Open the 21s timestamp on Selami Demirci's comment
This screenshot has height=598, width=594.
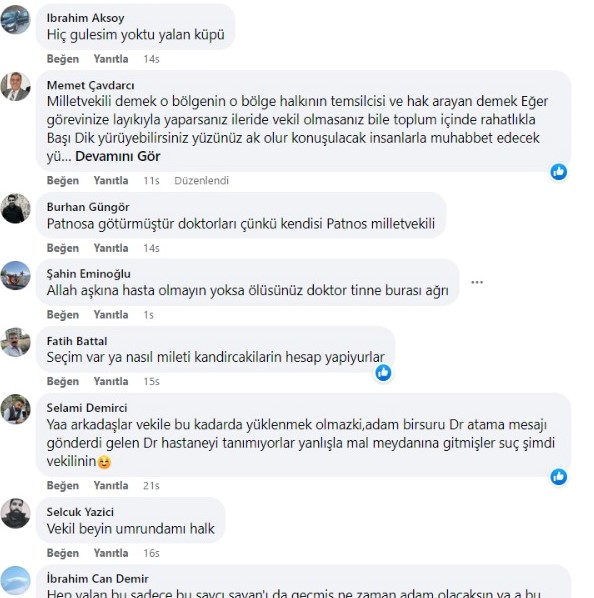(151, 486)
